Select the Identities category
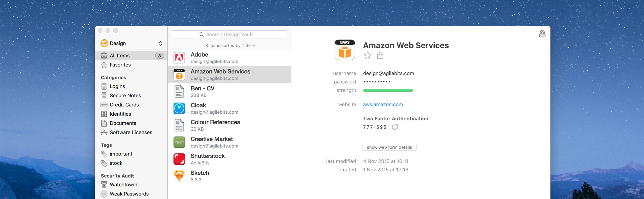This screenshot has height=199, width=644. [x=120, y=114]
